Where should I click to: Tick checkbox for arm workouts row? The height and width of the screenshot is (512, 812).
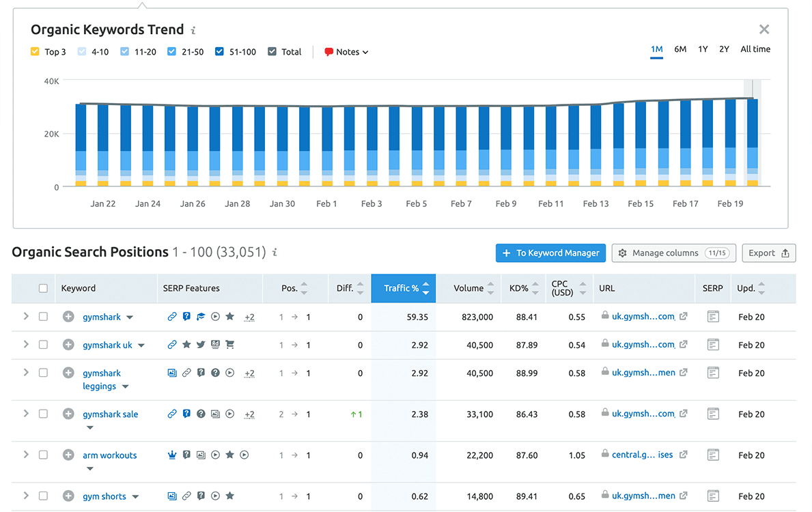point(43,455)
